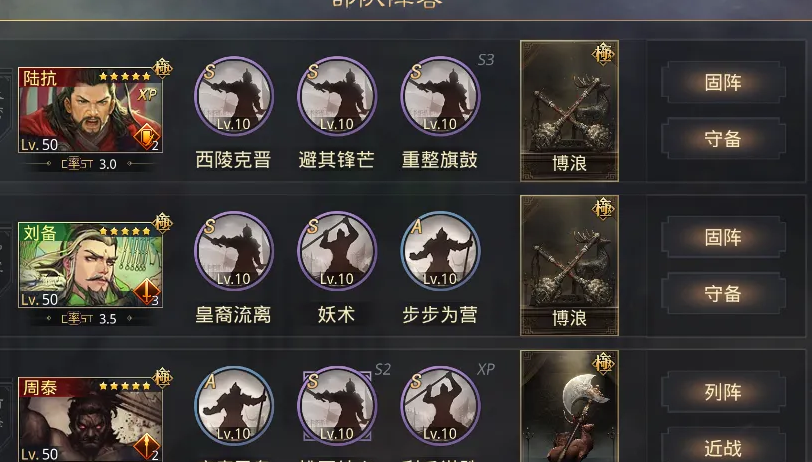Click 固阵 button in 刘备's row
Screen dimensions: 812x462
tap(723, 237)
